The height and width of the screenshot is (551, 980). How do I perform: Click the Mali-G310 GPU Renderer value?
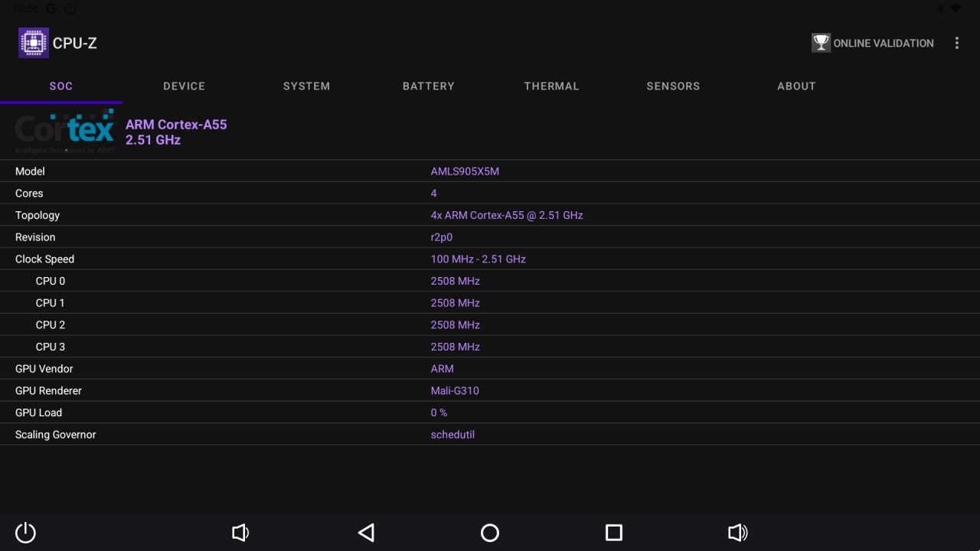(x=455, y=390)
